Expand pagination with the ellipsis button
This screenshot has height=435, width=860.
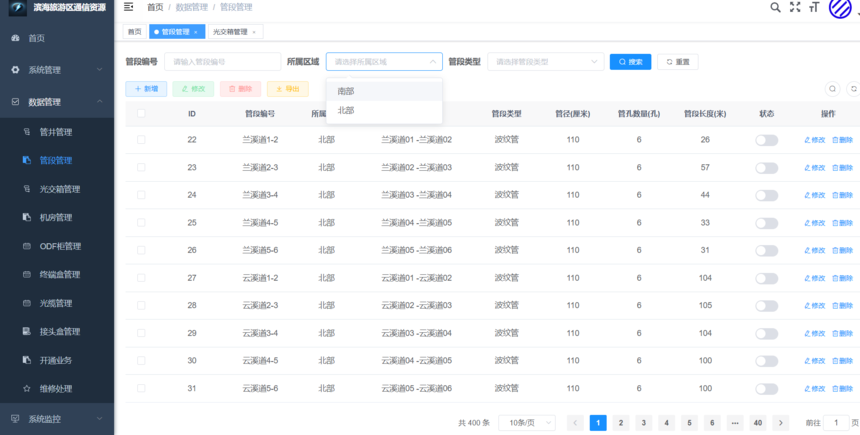click(735, 423)
